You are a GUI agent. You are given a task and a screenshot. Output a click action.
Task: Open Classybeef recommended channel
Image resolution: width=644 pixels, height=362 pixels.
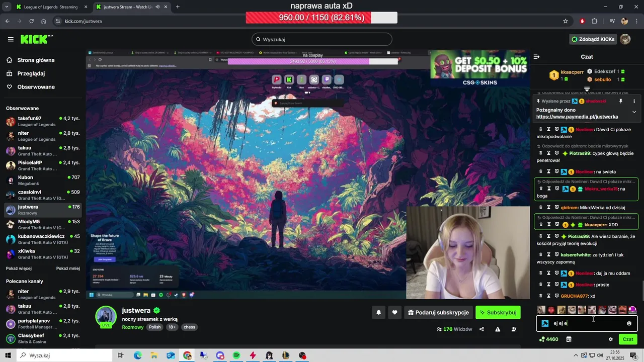(x=43, y=338)
